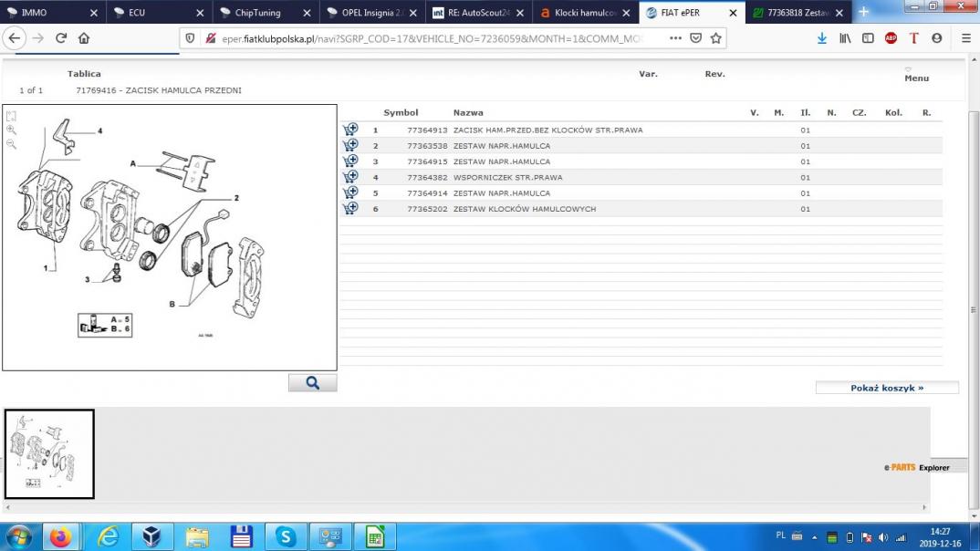Open Firefox account icon
The image size is (980, 551).
point(936,38)
